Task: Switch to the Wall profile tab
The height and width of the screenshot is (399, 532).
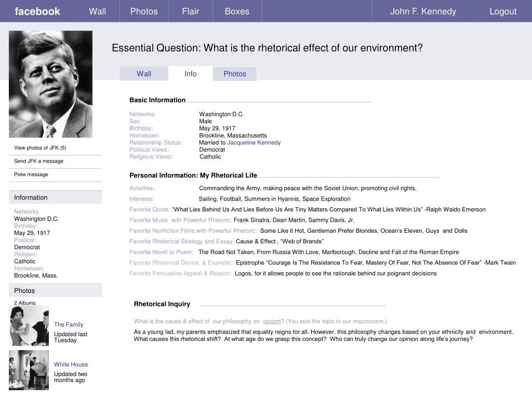Action: [144, 74]
